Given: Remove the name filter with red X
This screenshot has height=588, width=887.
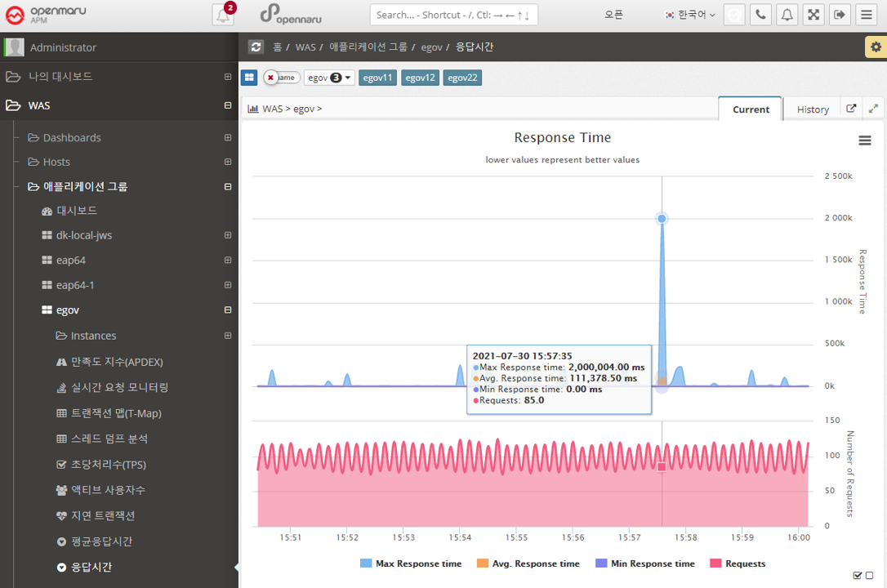Looking at the screenshot, I should tap(270, 78).
